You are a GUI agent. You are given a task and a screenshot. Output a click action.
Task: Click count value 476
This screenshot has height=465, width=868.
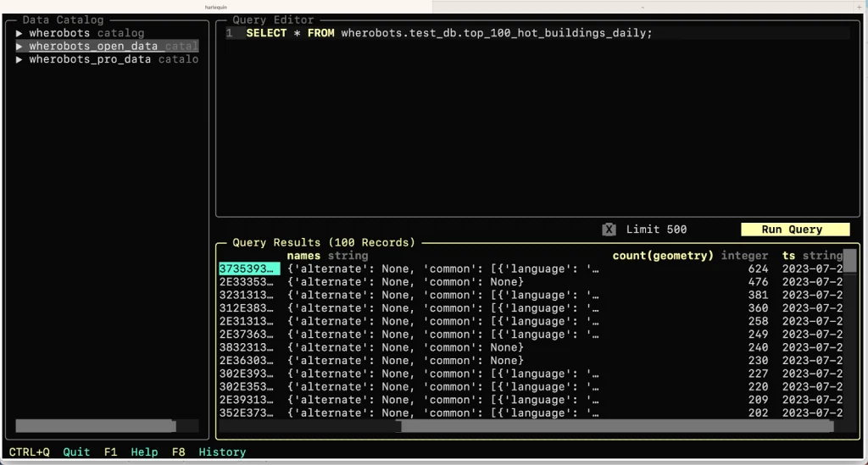pos(758,282)
